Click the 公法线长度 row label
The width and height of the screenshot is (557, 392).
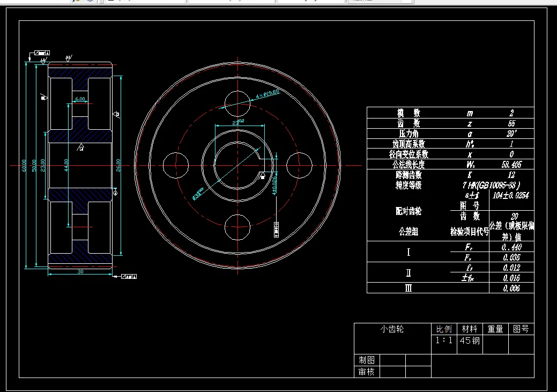pyautogui.click(x=409, y=165)
